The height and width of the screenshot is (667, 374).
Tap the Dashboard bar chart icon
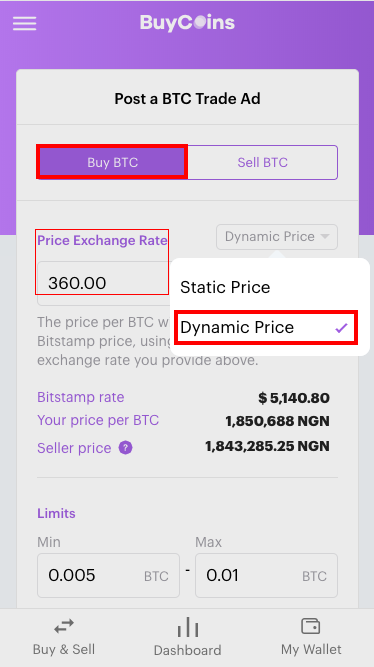[188, 627]
